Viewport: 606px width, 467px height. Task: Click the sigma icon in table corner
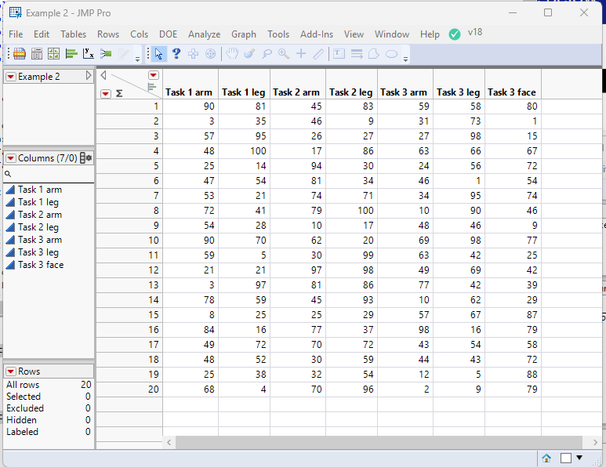pos(119,94)
